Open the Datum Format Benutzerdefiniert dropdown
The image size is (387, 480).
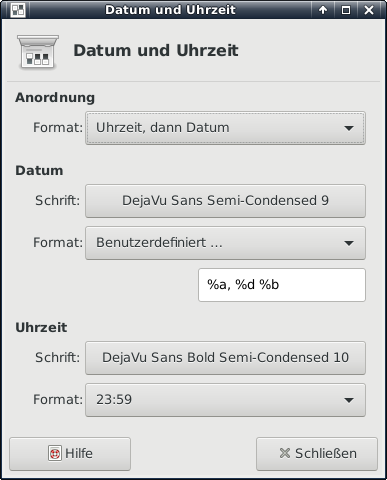[x=225, y=243]
